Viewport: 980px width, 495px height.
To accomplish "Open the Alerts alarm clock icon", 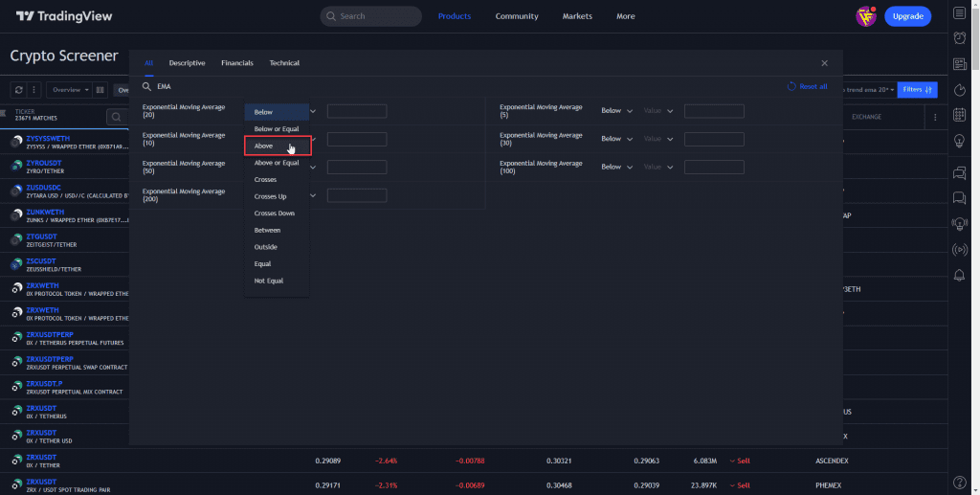I will point(959,38).
